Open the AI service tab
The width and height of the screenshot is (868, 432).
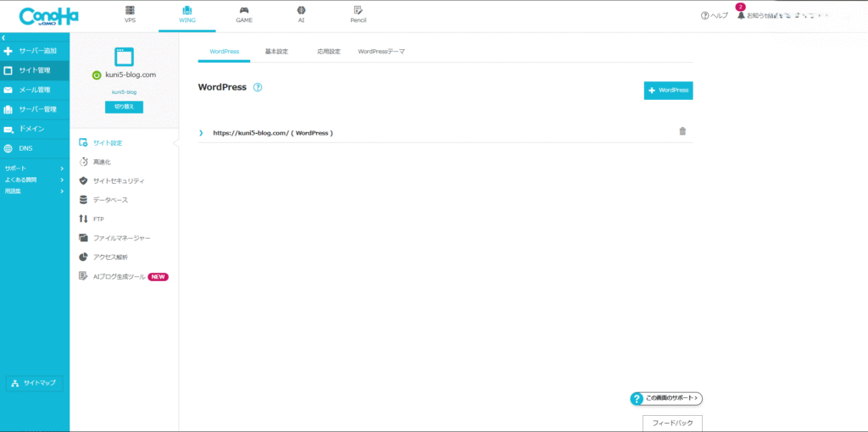pos(301,15)
